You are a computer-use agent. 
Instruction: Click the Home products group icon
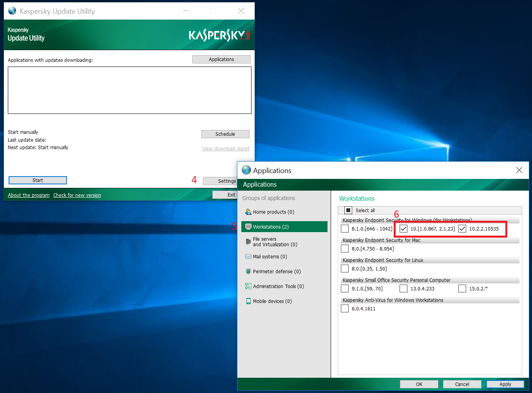[x=248, y=212]
